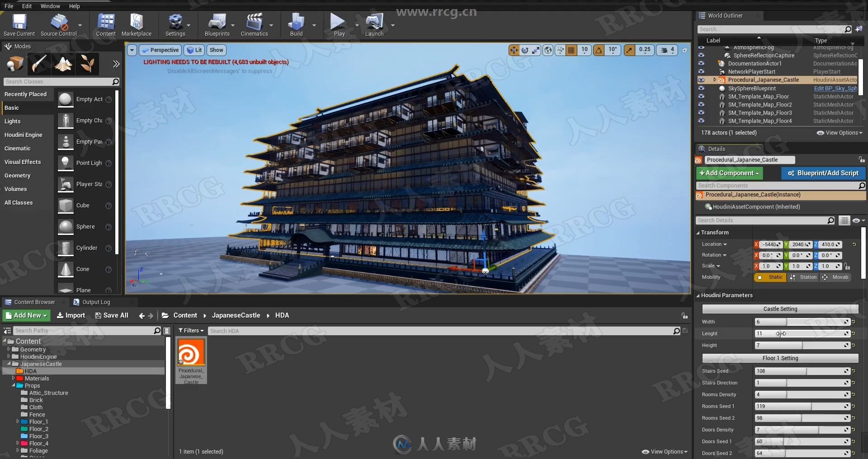The height and width of the screenshot is (459, 868).
Task: Click the Show button in viewport
Action: pos(216,50)
